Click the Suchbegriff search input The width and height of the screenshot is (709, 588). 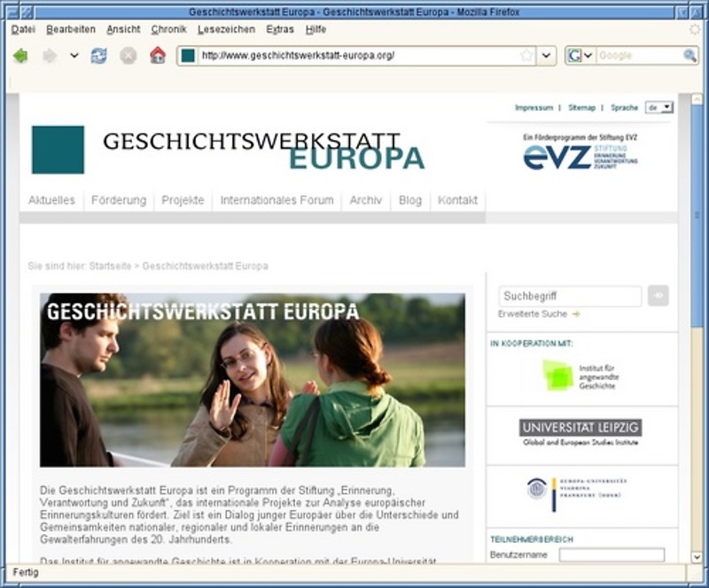pos(570,296)
